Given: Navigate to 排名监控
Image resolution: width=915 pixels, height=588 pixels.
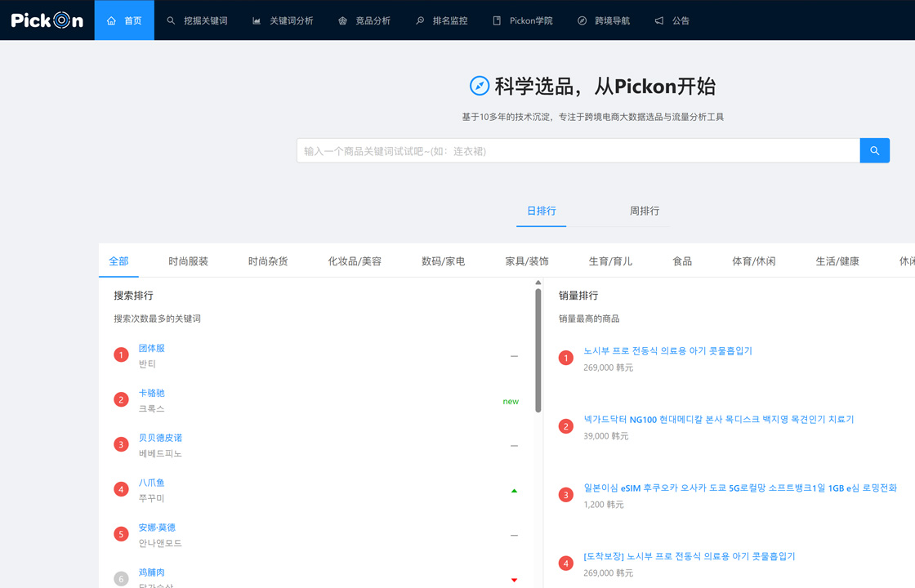Looking at the screenshot, I should pos(442,20).
